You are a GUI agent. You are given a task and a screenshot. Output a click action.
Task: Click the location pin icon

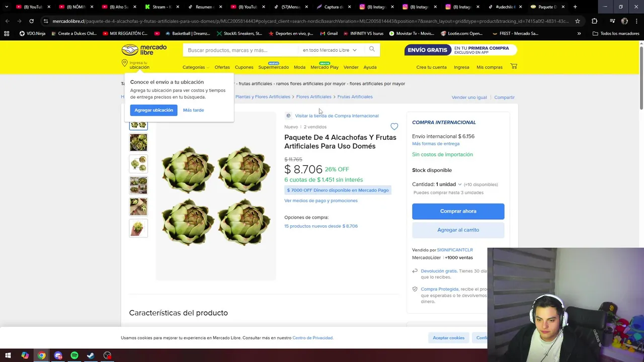pos(124,63)
